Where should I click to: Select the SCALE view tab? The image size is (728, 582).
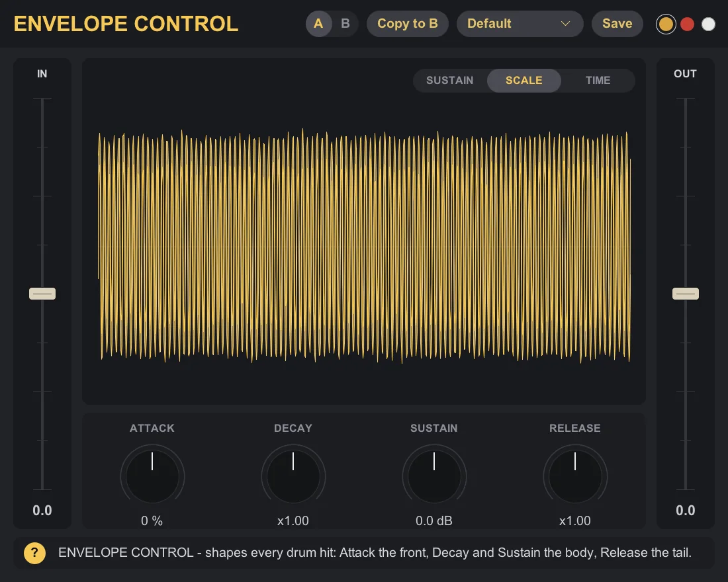coord(523,80)
